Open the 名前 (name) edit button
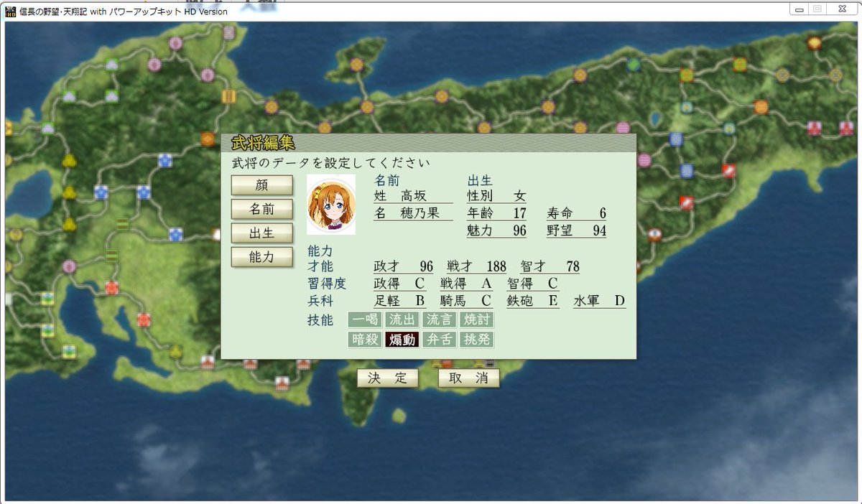Image resolution: width=862 pixels, height=504 pixels. 262,209
